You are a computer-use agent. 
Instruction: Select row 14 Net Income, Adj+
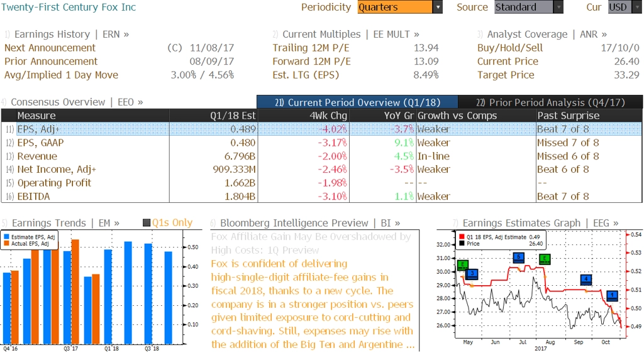321,170
